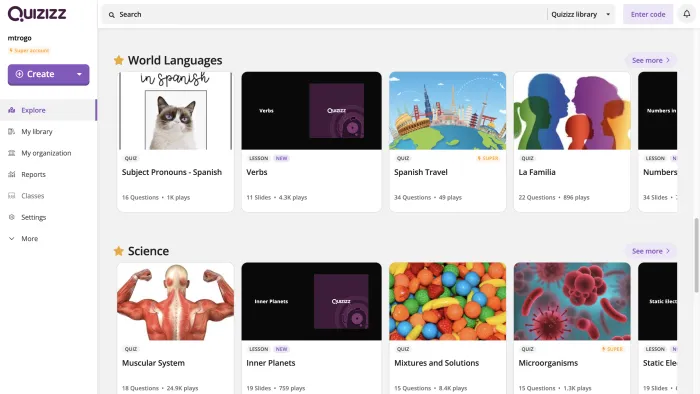Click the My library sidebar icon
700x394 pixels.
(x=12, y=132)
